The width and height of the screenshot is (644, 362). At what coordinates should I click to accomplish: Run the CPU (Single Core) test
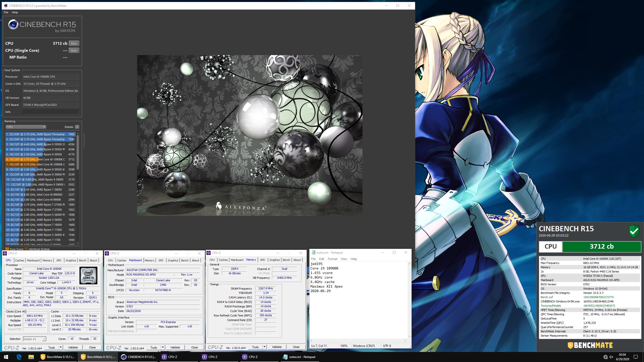[x=74, y=51]
